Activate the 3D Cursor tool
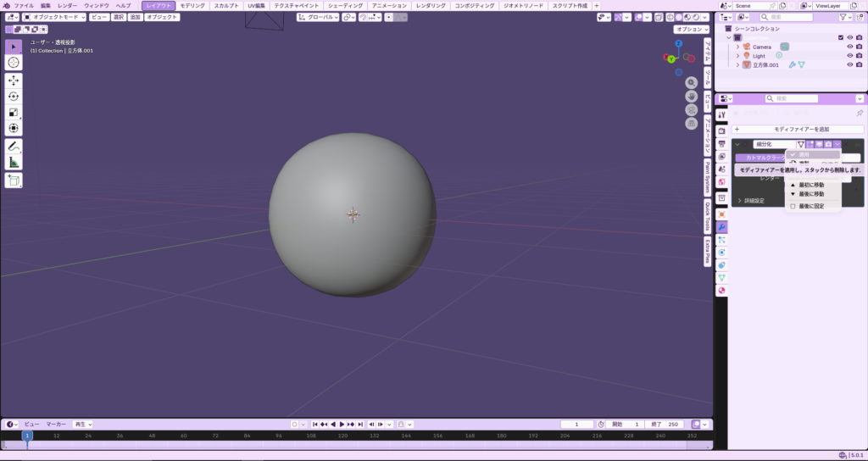Screen dimensions: 868x461 click(14, 62)
